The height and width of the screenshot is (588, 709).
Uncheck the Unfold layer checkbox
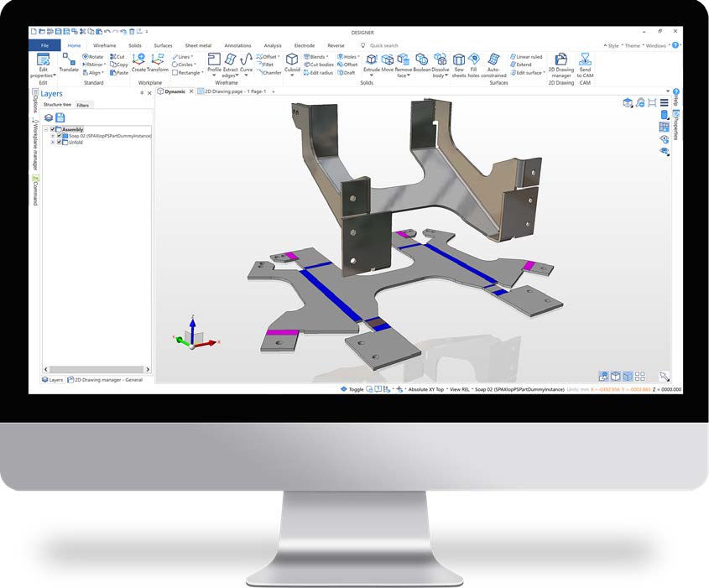pyautogui.click(x=60, y=143)
